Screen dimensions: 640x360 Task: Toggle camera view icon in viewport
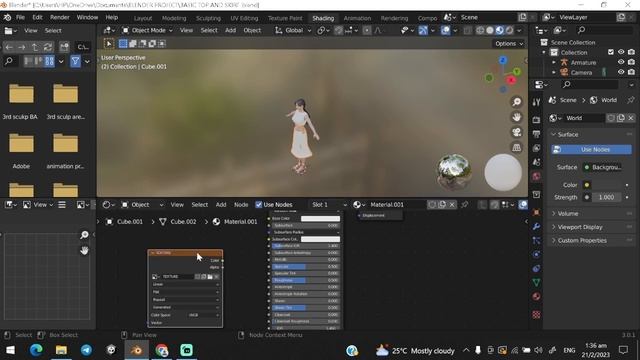point(516,132)
